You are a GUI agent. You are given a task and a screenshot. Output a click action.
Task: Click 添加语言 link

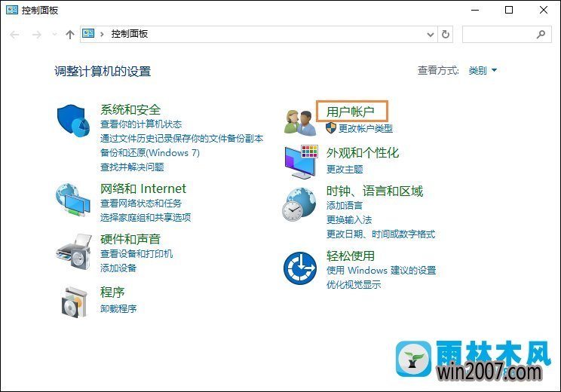point(345,205)
